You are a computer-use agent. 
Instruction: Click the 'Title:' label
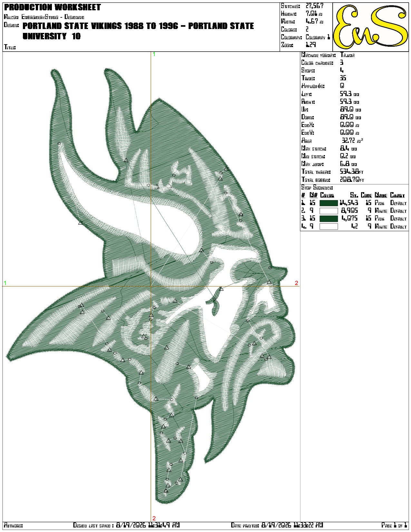10,47
